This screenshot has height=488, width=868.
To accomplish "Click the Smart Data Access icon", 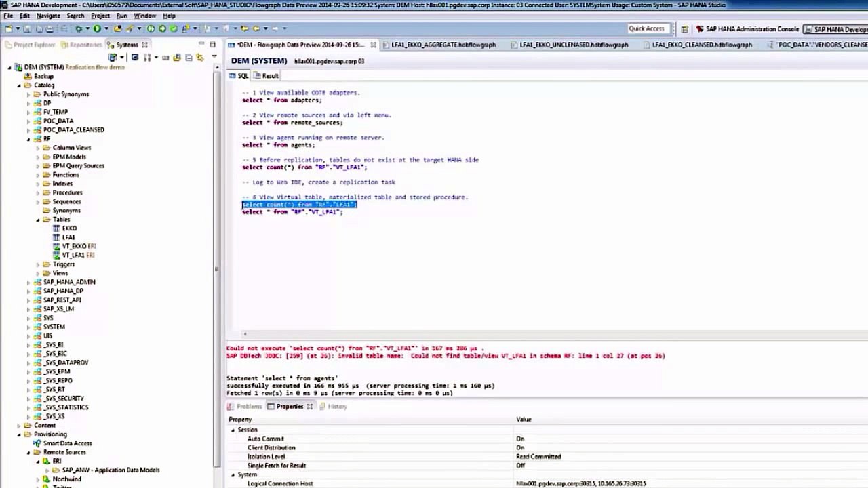I will point(37,443).
